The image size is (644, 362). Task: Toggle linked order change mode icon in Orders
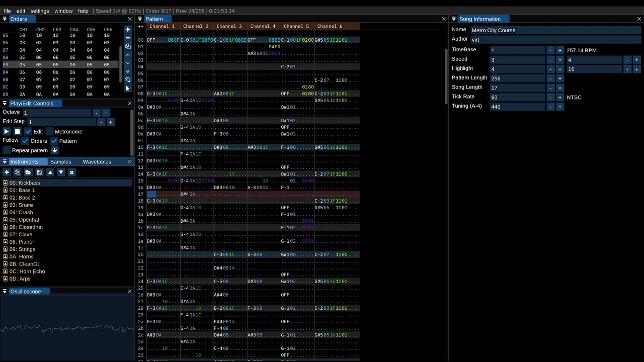pos(128,80)
